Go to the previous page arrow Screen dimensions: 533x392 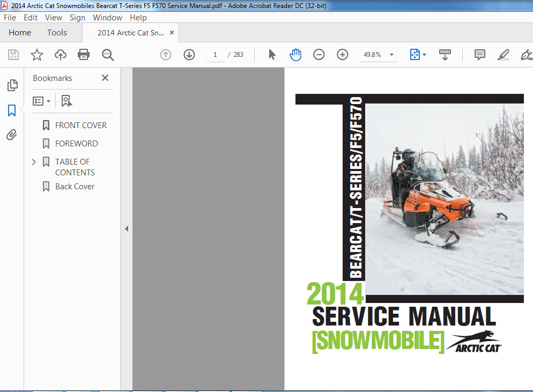166,55
